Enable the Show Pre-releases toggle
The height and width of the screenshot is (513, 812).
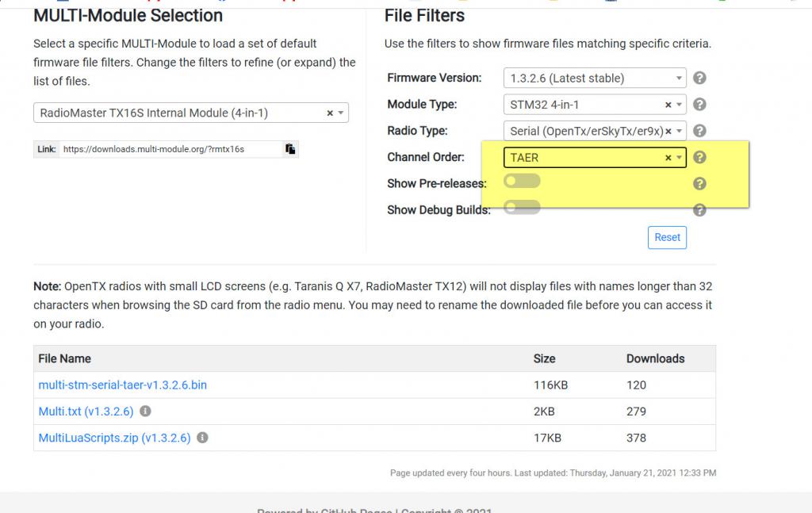(522, 181)
